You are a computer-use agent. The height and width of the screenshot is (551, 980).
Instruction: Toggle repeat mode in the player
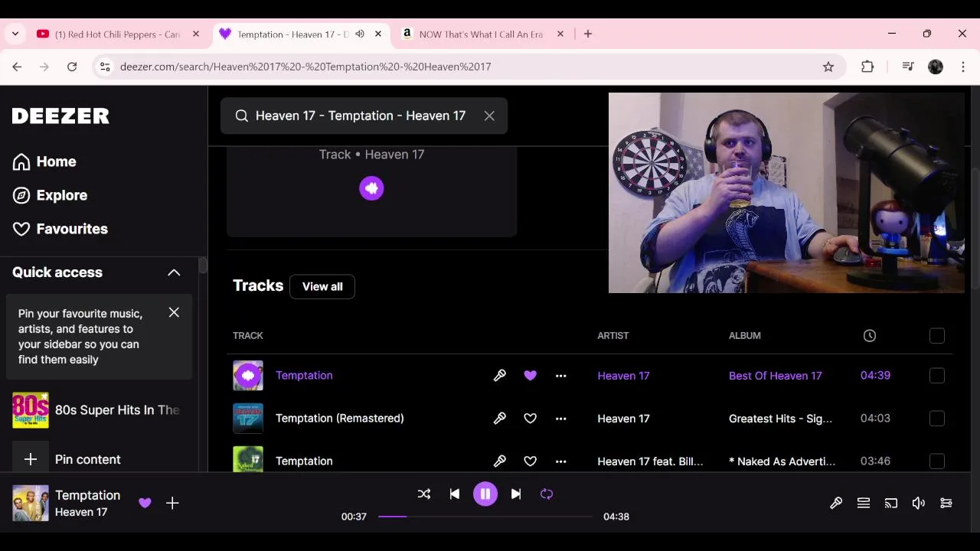(x=547, y=494)
